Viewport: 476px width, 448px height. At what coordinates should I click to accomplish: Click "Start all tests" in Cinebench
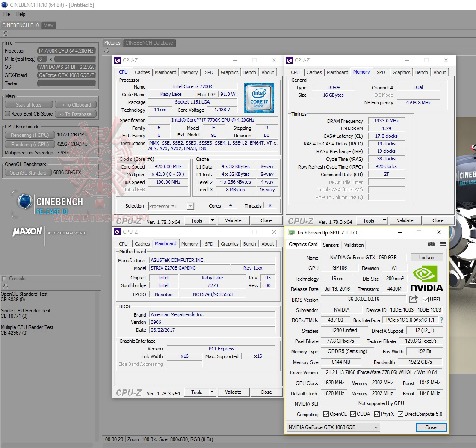point(29,104)
